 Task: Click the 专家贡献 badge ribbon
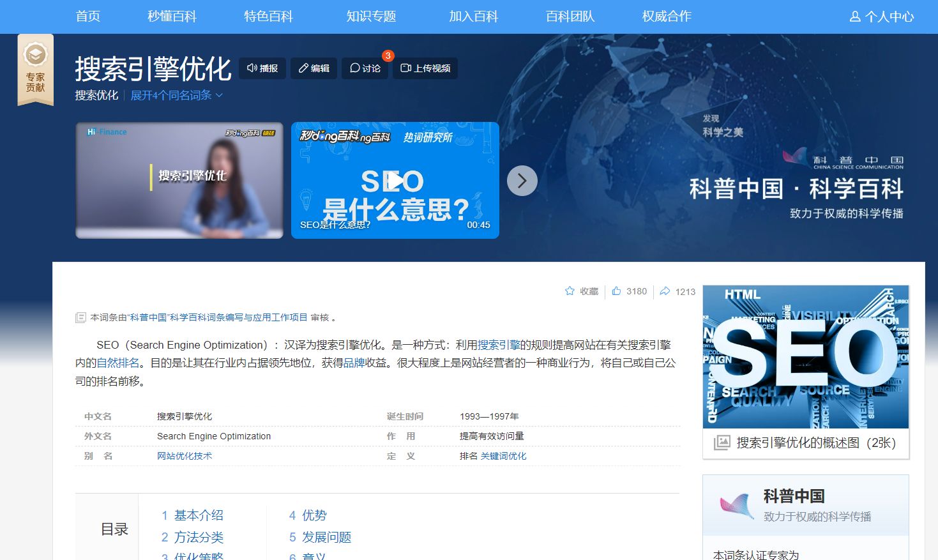coord(35,70)
